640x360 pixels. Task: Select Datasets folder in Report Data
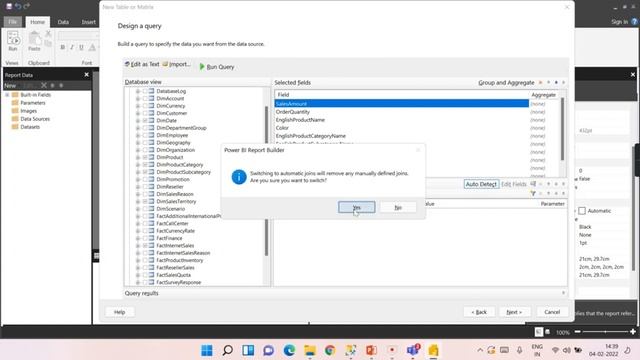tap(30, 127)
